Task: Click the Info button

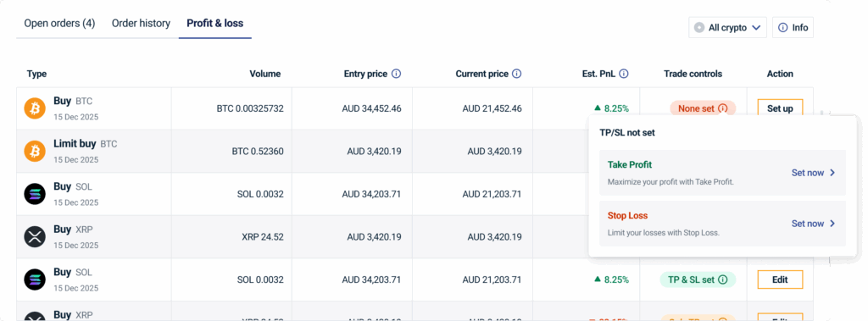Action: (793, 28)
